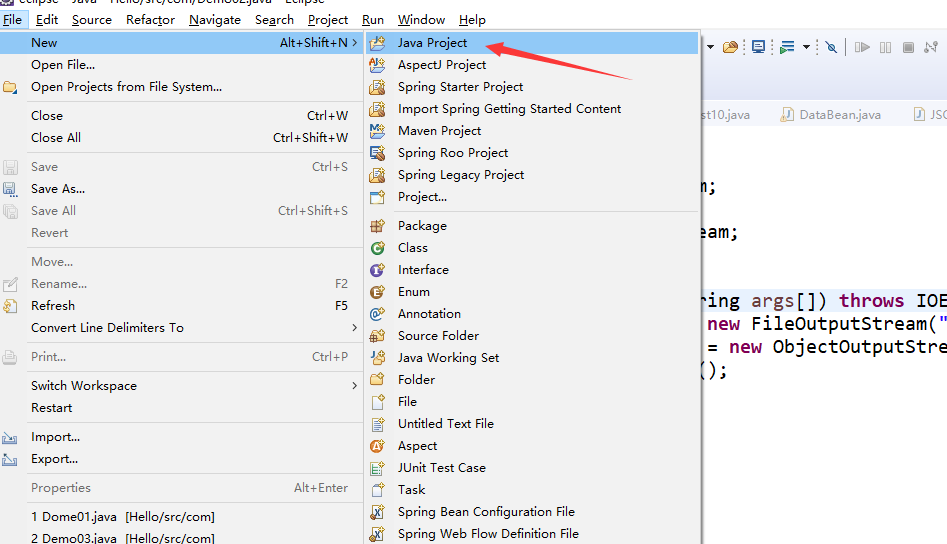This screenshot has width=947, height=544.
Task: Click the Spring Roo Project icon
Action: click(x=377, y=153)
